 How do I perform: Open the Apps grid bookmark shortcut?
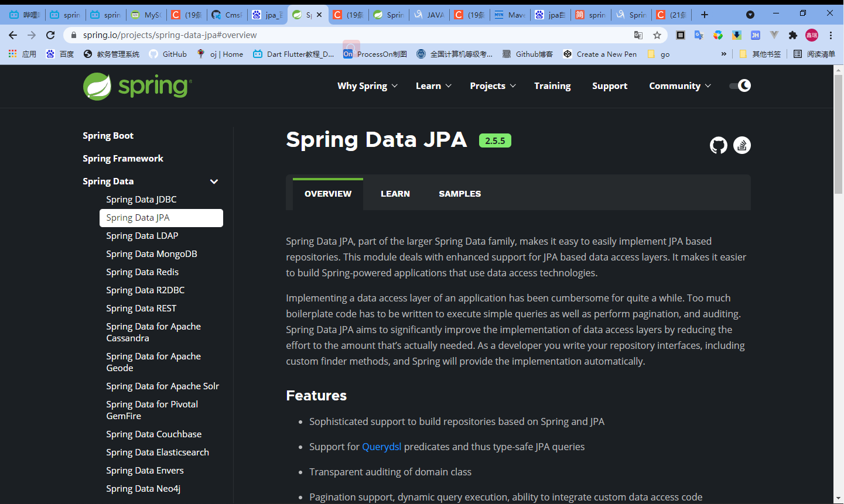pyautogui.click(x=22, y=54)
